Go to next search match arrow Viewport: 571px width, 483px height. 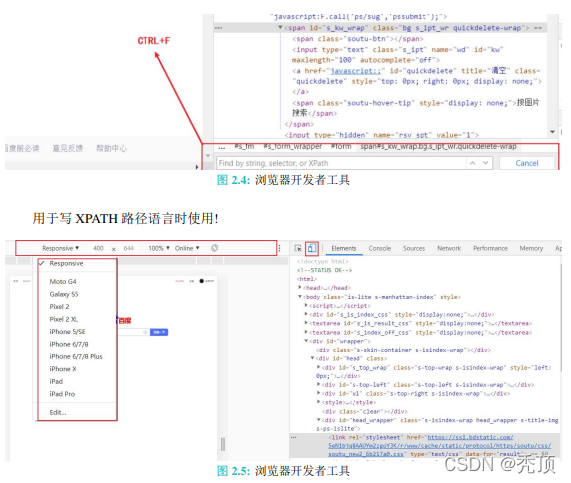[485, 163]
